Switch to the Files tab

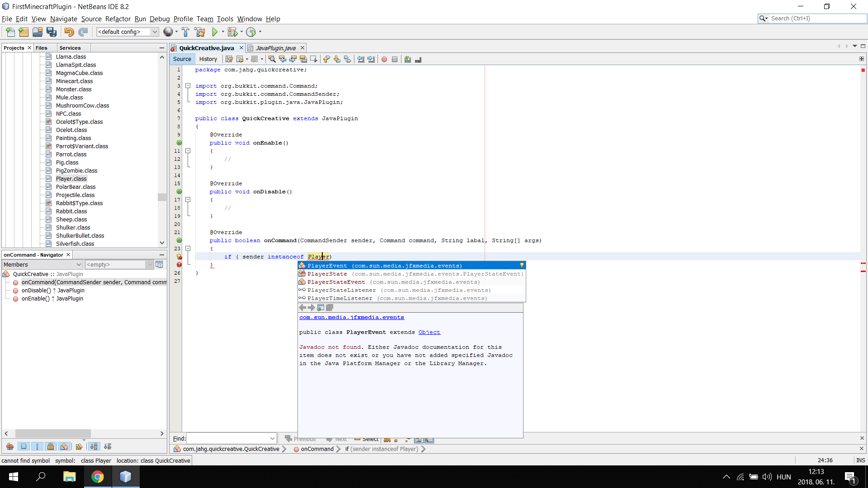coord(41,48)
